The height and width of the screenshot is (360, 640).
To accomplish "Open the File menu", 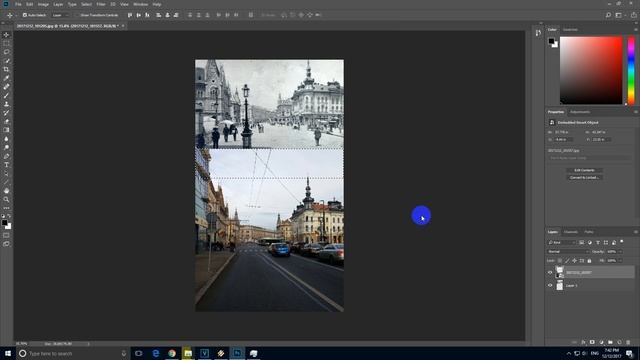I will pyautogui.click(x=18, y=4).
